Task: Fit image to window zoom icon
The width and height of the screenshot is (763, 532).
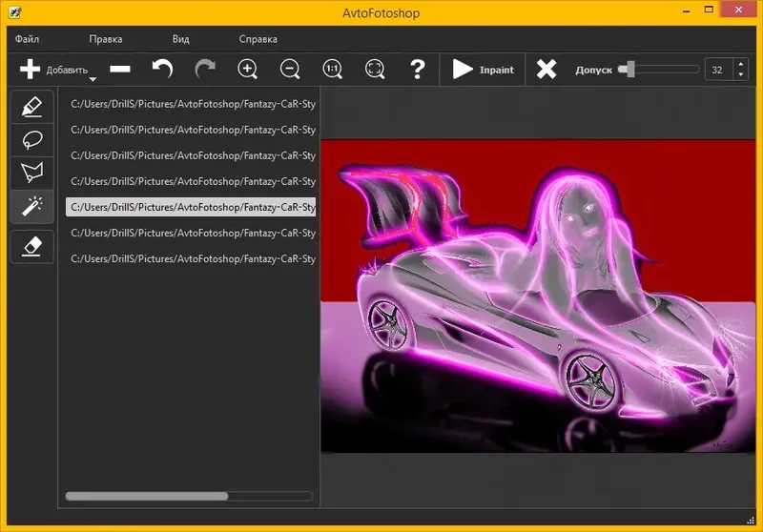Action: point(375,69)
